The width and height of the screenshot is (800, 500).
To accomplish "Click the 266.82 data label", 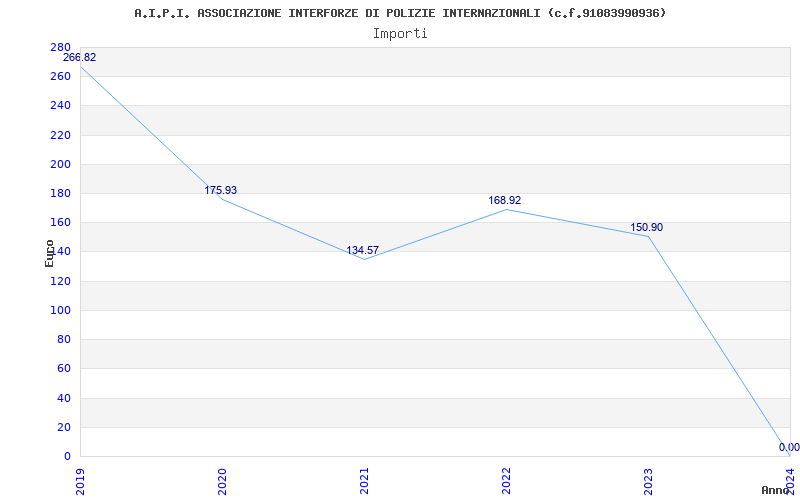I will pos(80,58).
